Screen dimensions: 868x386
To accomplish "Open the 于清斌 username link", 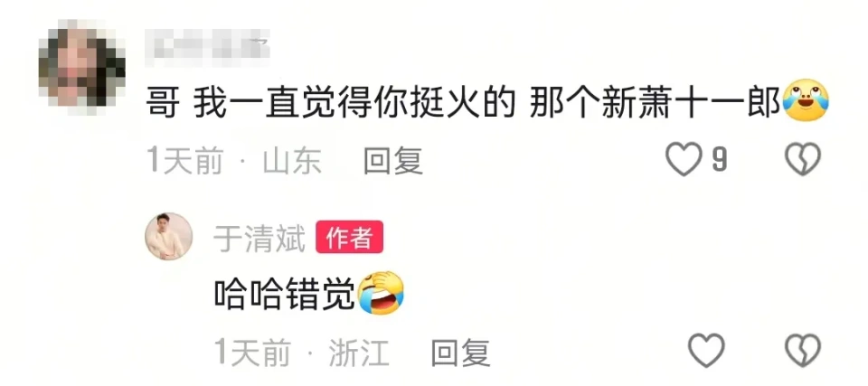I will tap(259, 239).
